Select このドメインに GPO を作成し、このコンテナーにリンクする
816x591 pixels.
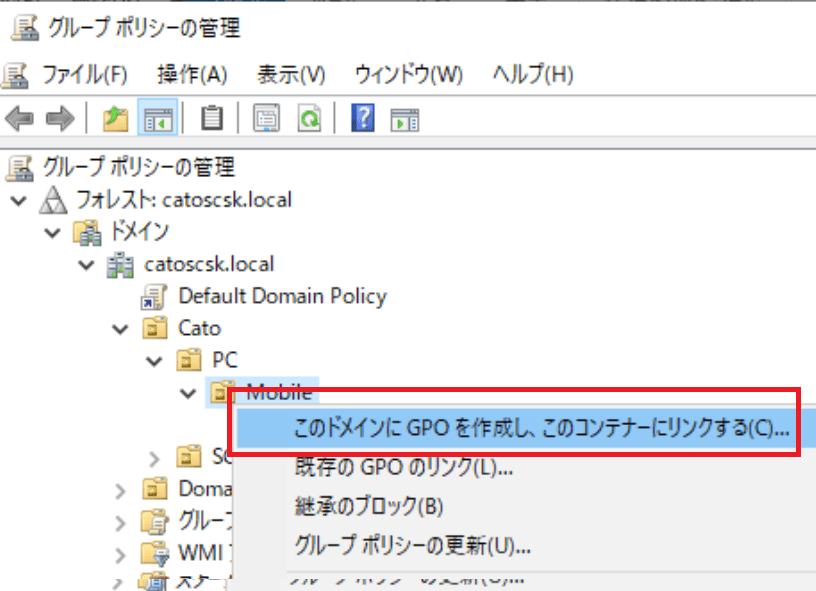click(x=541, y=428)
